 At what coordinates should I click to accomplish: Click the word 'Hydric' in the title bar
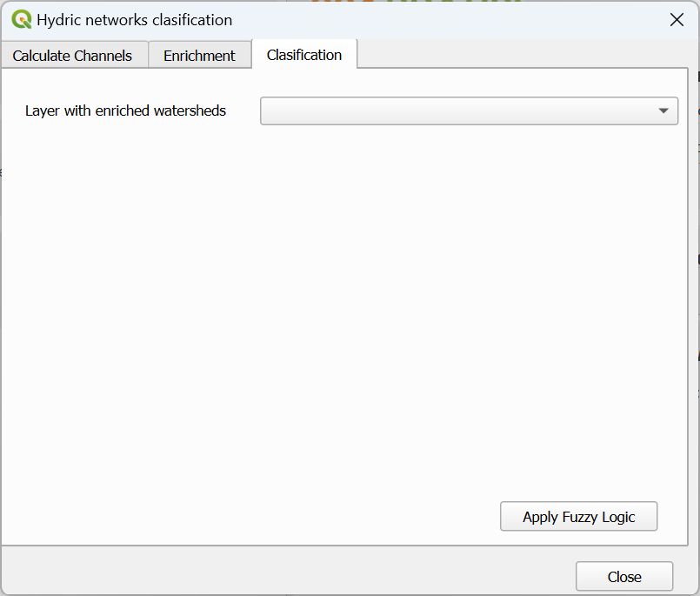pos(57,19)
